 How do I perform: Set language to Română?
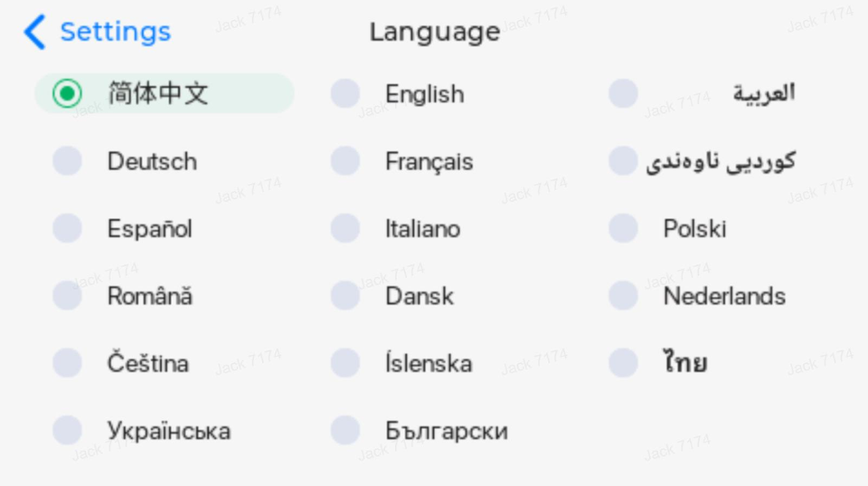point(68,295)
